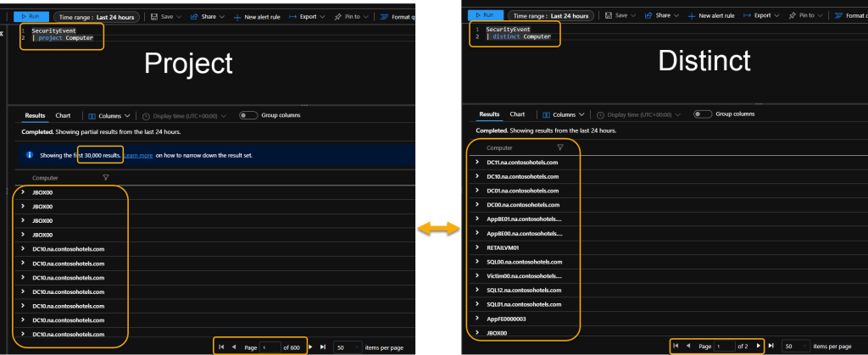Open Export menu in the Project panel
This screenshot has width=868, height=355.
tap(307, 17)
